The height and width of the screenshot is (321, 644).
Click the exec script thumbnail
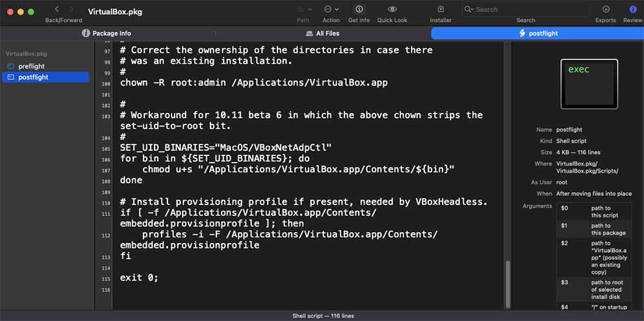(589, 84)
